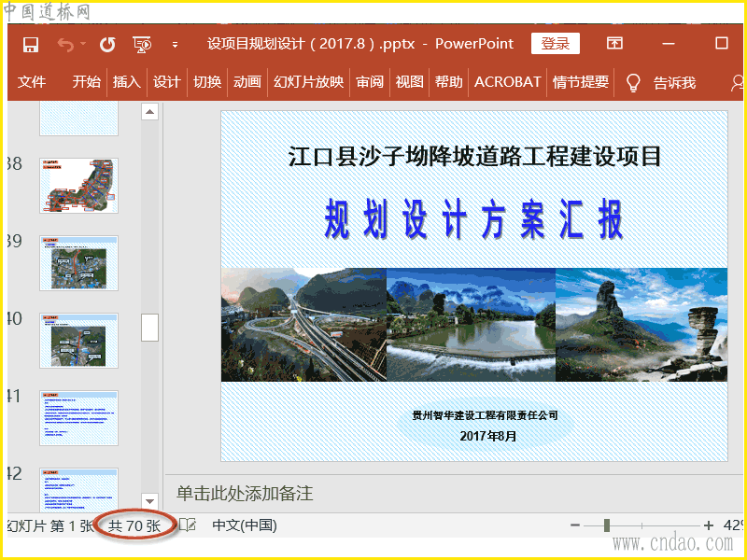Click the highway interchange photo on slide
Screen dimensions: 747x560
[304, 325]
